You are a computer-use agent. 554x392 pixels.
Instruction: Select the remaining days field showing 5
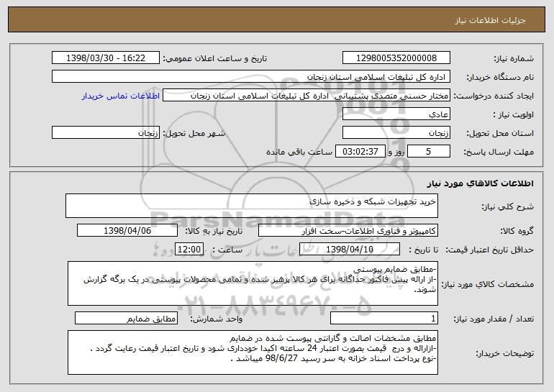(429, 152)
